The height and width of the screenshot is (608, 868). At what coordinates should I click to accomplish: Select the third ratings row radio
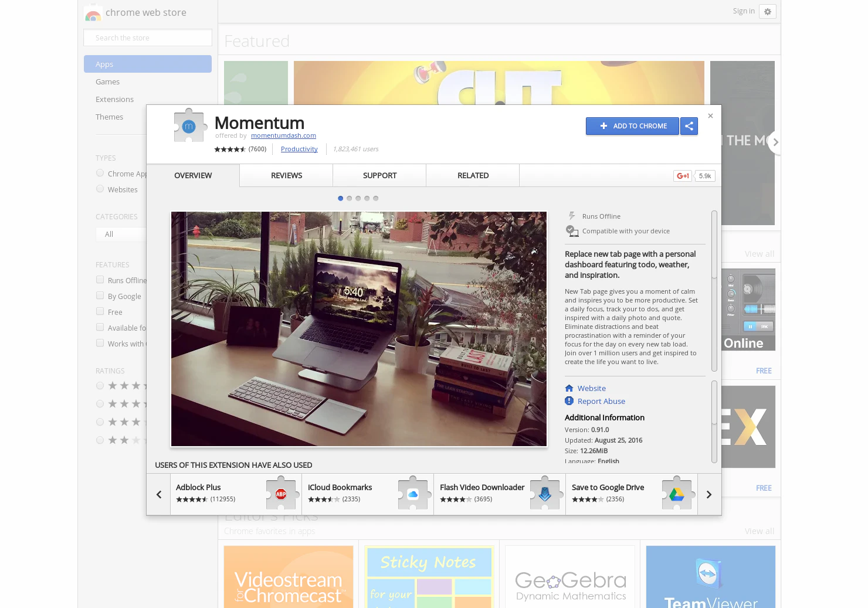pos(100,422)
